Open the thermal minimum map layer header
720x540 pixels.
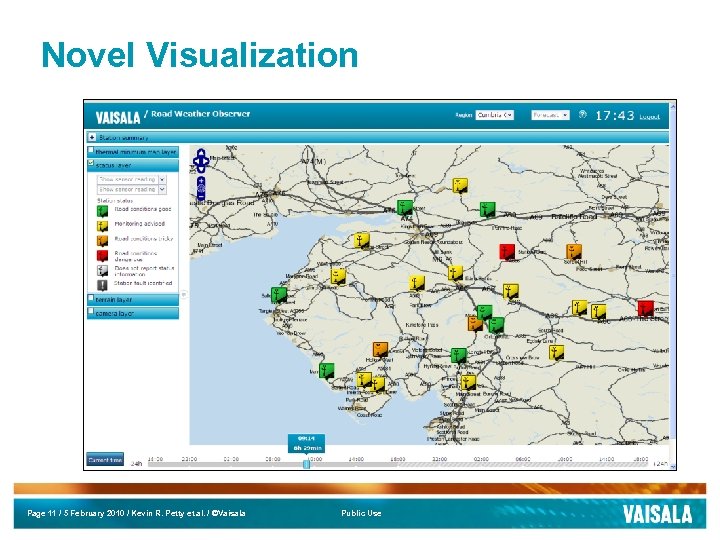pyautogui.click(x=133, y=152)
